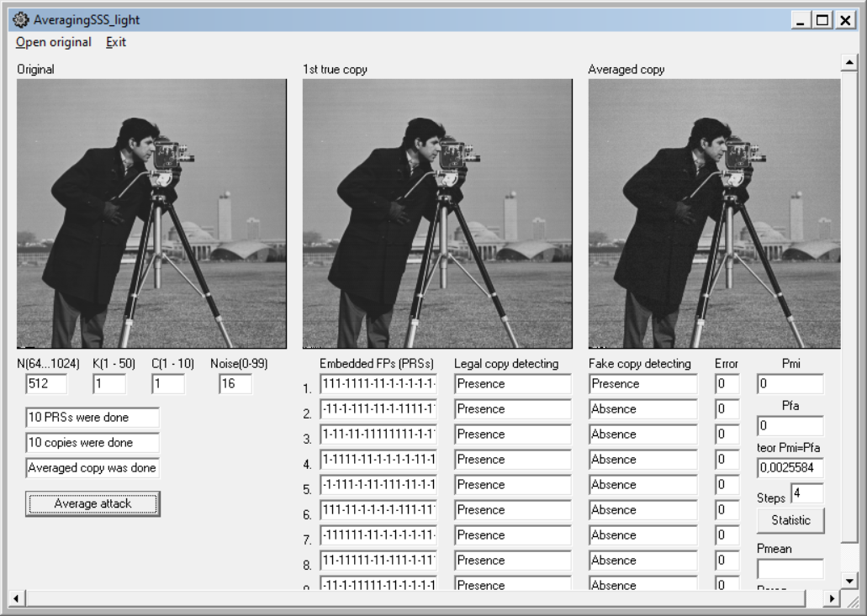This screenshot has height=616, width=867.
Task: Click the vertical scrollbar up arrow
Action: (x=849, y=62)
